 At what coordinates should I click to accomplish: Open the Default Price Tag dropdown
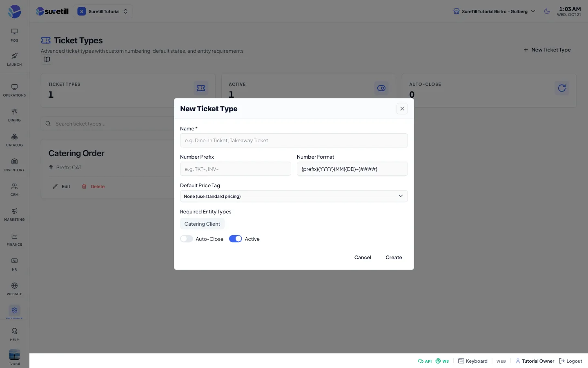pyautogui.click(x=294, y=196)
